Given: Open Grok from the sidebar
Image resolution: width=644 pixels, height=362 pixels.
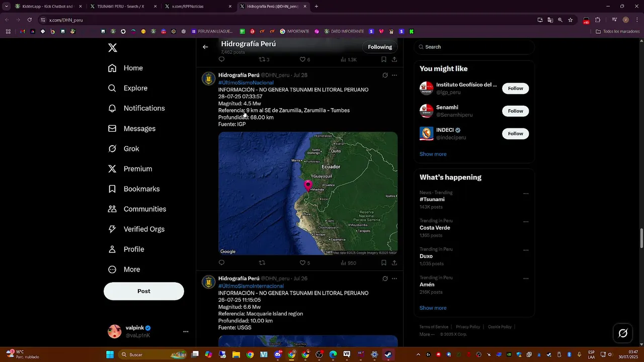Looking at the screenshot, I should coord(124,149).
